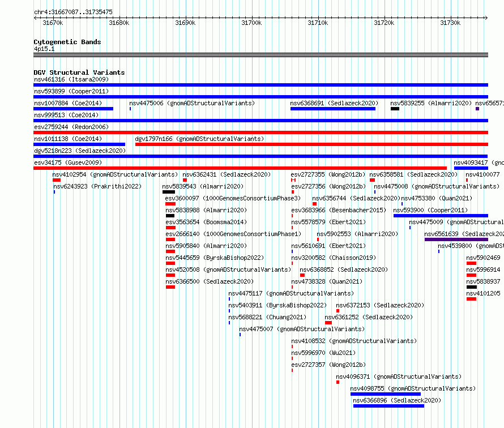Viewport: 504px width, 428px height.
Task: Click nsv5902553 (Almarri2020) label
Action: click(x=357, y=234)
